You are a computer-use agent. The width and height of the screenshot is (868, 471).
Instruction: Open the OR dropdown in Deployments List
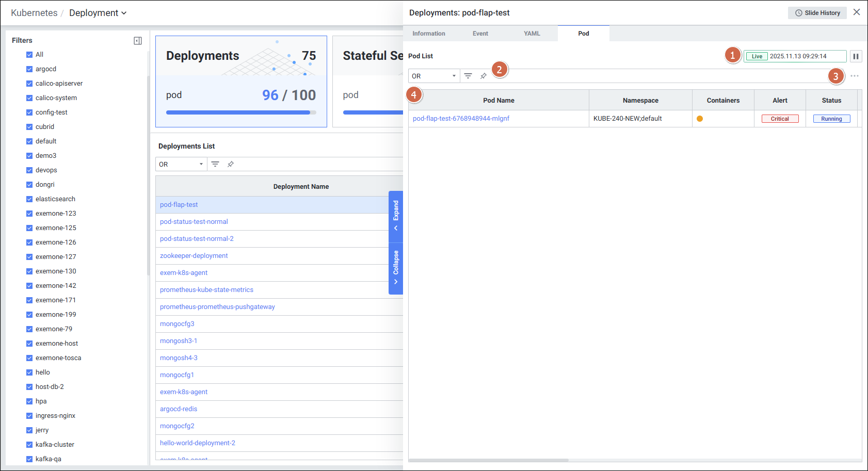(181, 164)
